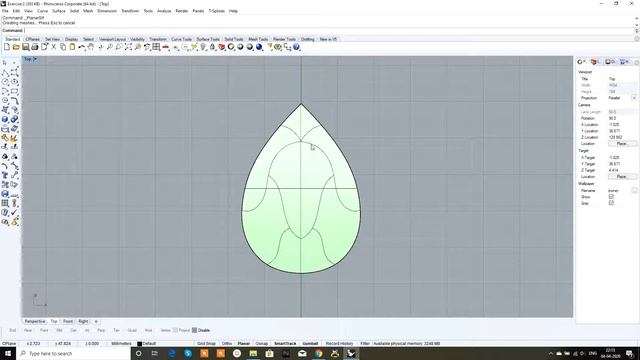The width and height of the screenshot is (640, 360).
Task: Open the Projection dropdown arrow
Action: [x=634, y=98]
